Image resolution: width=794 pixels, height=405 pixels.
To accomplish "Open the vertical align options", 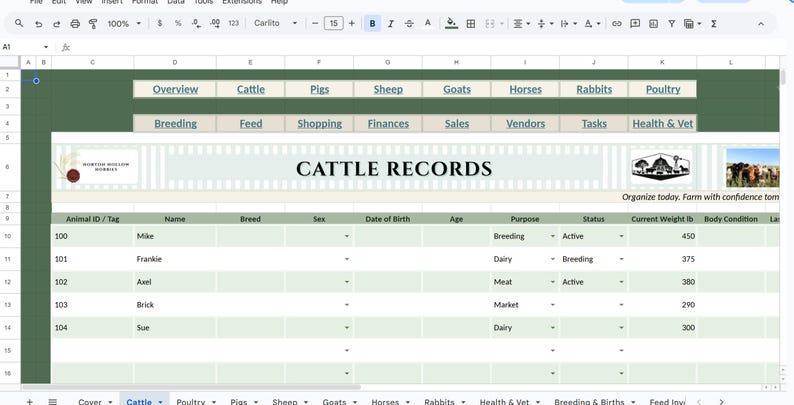I will [544, 23].
